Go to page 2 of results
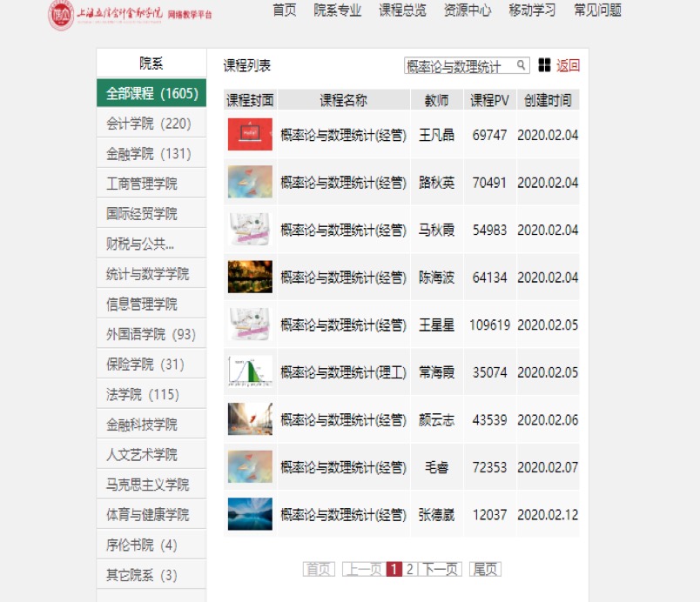700x602 pixels. (410, 569)
